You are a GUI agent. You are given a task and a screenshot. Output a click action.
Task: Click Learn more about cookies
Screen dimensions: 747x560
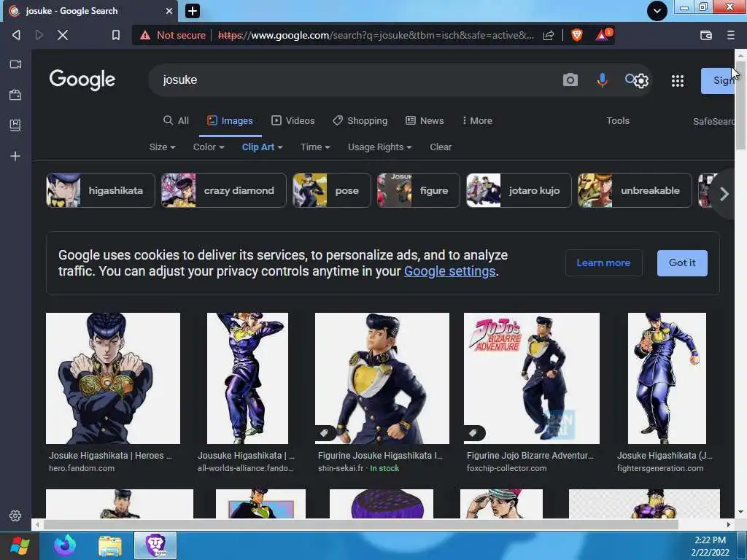point(603,262)
